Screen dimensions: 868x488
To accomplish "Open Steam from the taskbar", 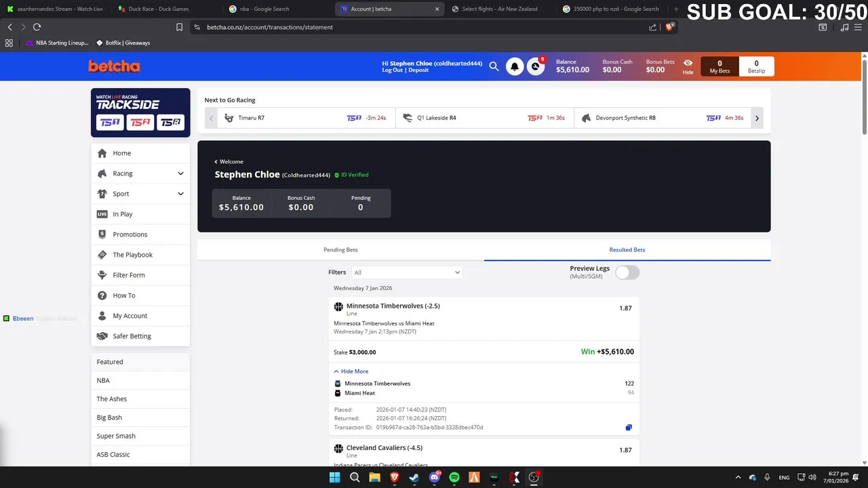I will [x=414, y=477].
